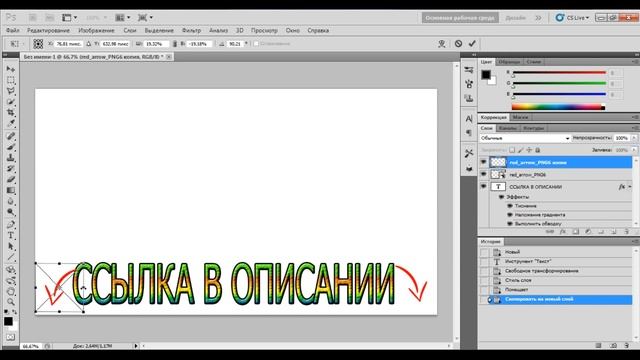Select the Lasso tool
Screen dimensions: 640x360
11,91
